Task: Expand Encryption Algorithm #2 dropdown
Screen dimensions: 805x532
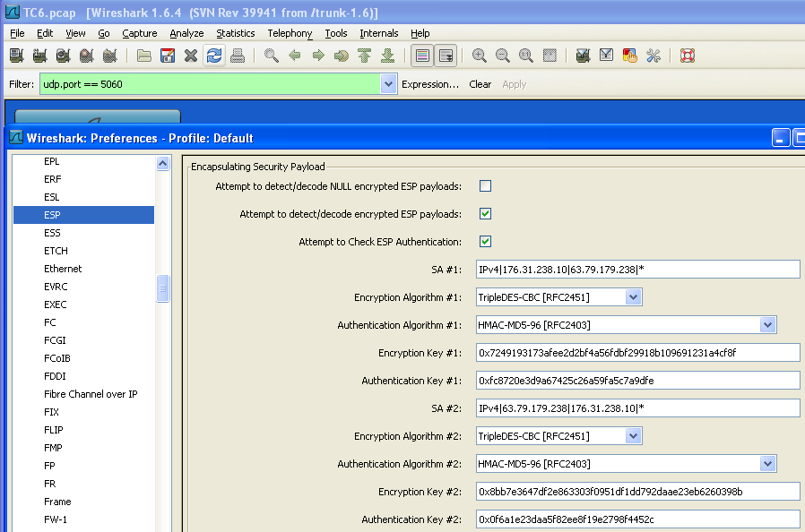Action: tap(633, 436)
